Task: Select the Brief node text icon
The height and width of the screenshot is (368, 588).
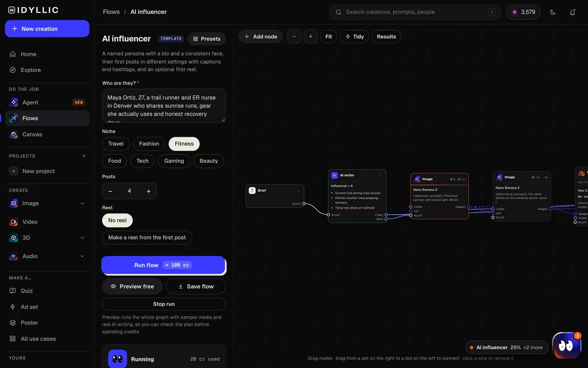Action: pyautogui.click(x=252, y=191)
